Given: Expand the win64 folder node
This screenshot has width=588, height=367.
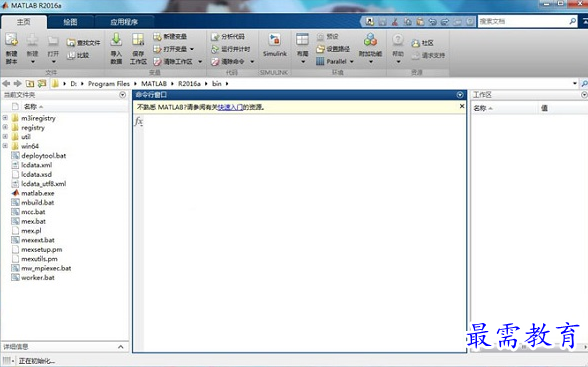Looking at the screenshot, I should pyautogui.click(x=5, y=146).
